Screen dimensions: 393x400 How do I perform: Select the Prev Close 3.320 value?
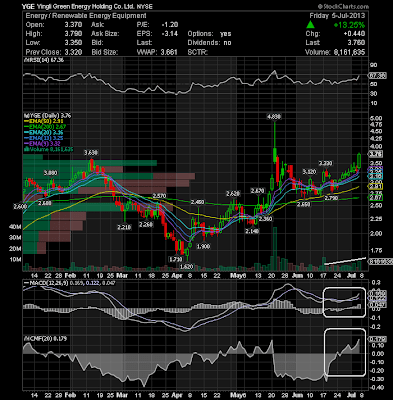pos(73,52)
